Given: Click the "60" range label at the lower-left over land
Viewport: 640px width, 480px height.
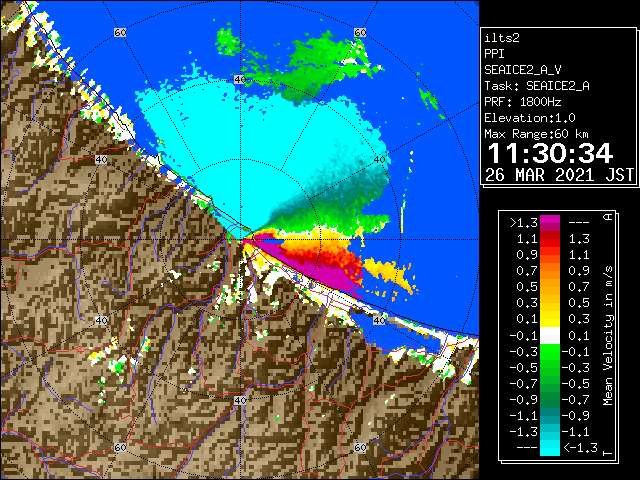Looking at the screenshot, I should [120, 447].
